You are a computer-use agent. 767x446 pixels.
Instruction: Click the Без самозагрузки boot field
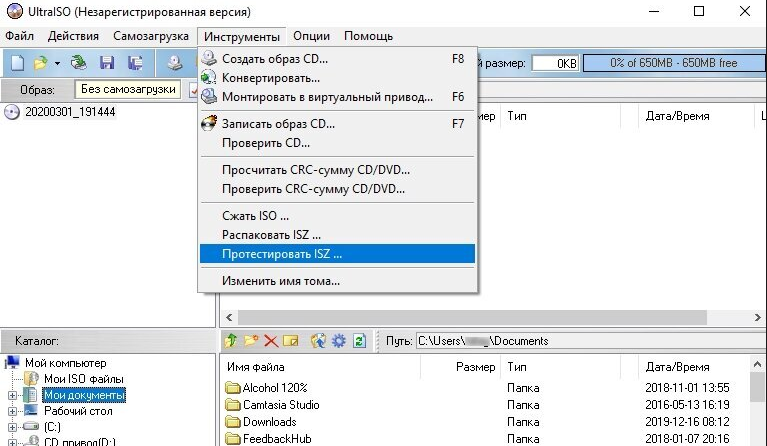click(x=128, y=89)
